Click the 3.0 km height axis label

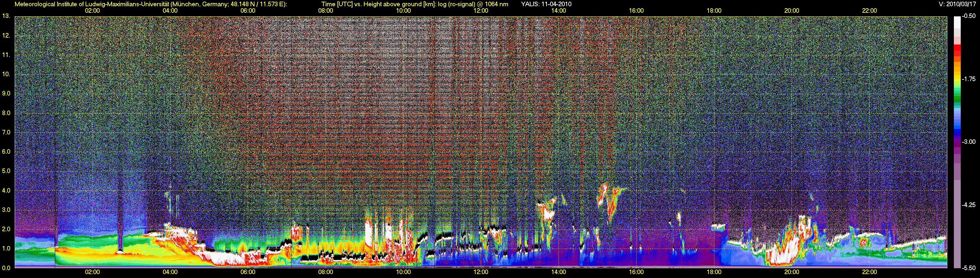[x=6, y=210]
